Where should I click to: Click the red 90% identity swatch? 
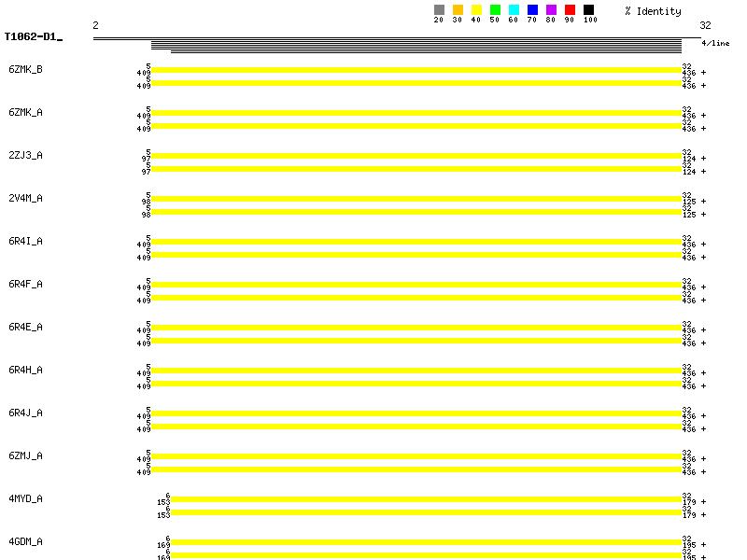coord(570,10)
